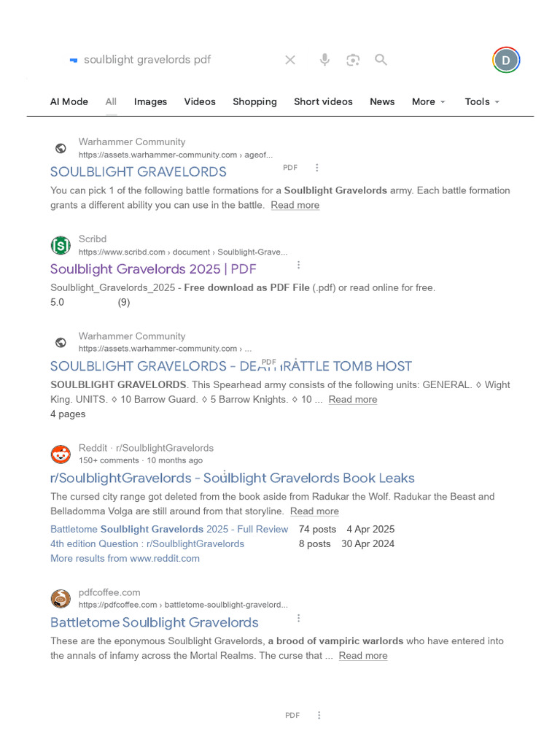560x747 pixels.
Task: Clear the search query with X icon
Action: click(290, 60)
